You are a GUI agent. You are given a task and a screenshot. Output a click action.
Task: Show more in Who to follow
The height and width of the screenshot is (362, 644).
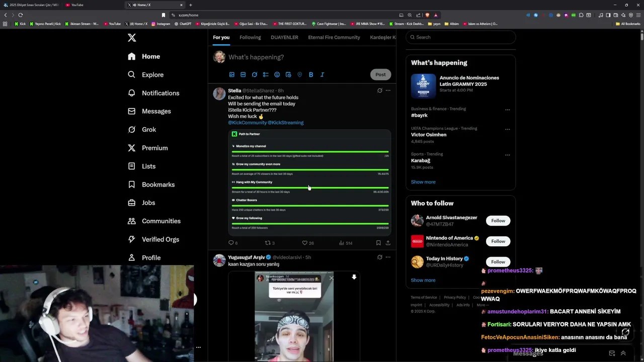point(423,280)
